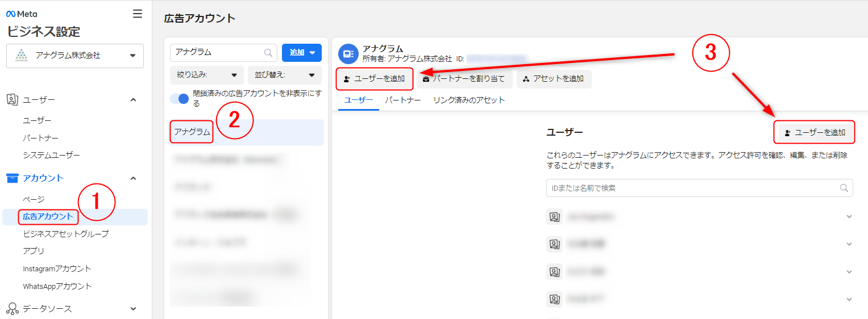Click the blue 追加 button
Image resolution: width=868 pixels, height=319 pixels.
point(301,52)
